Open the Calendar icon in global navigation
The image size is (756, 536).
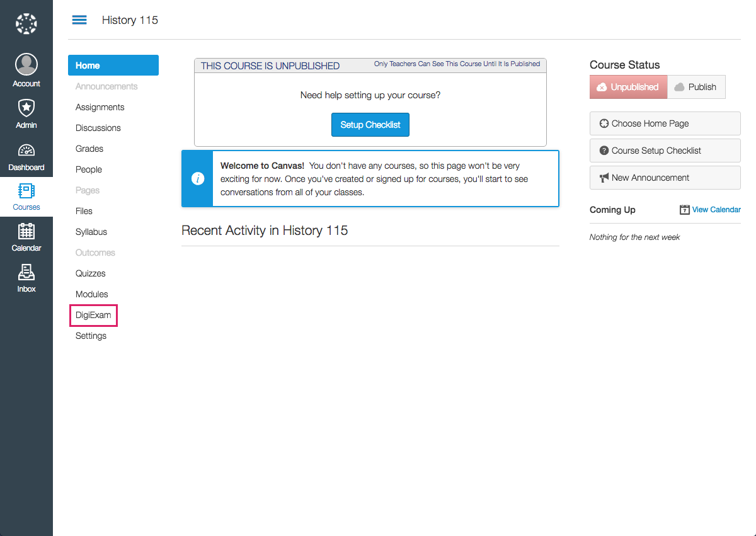pos(26,231)
